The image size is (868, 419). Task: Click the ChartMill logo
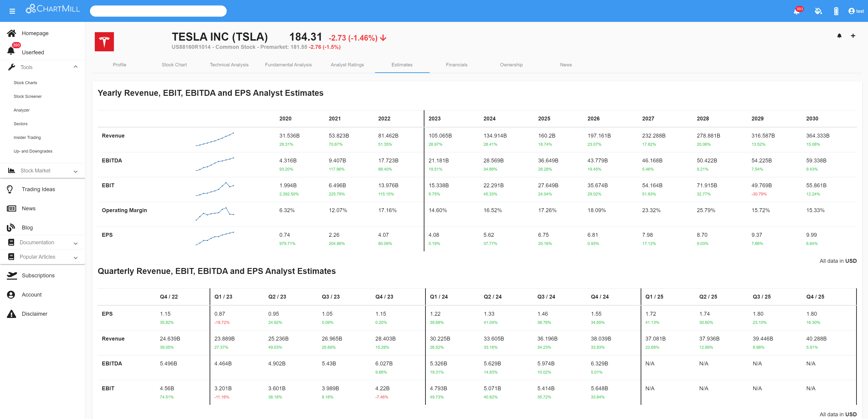pyautogui.click(x=53, y=9)
